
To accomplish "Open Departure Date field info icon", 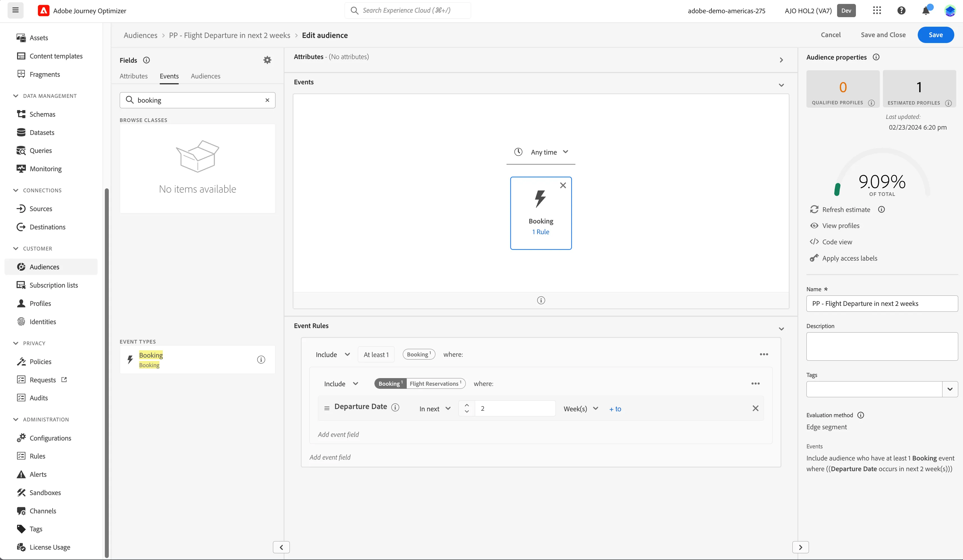I will 395,407.
